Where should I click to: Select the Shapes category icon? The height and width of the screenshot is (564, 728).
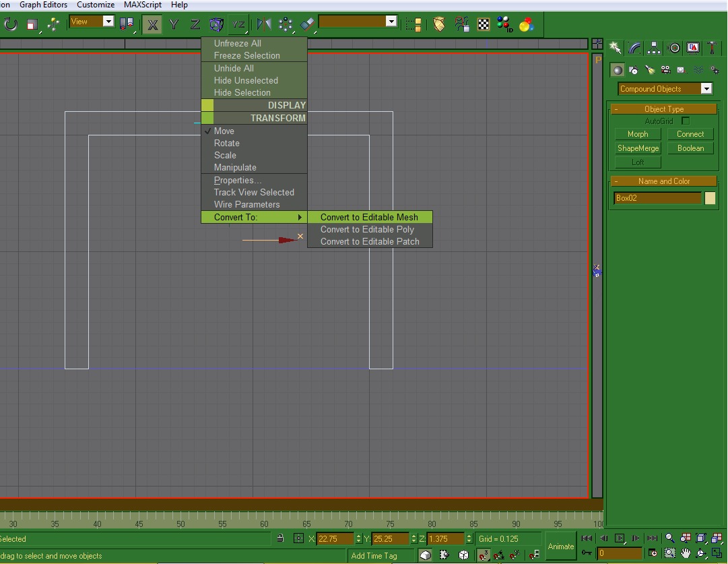tap(633, 70)
